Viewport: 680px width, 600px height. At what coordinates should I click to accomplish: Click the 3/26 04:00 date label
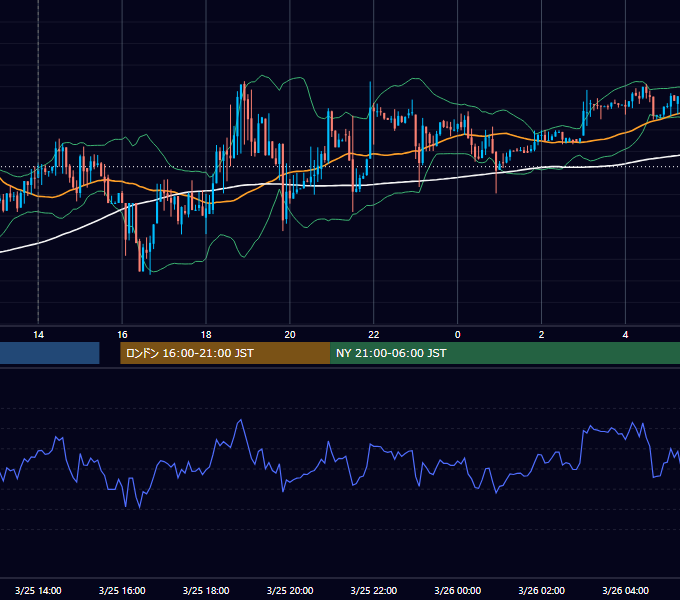click(x=625, y=590)
